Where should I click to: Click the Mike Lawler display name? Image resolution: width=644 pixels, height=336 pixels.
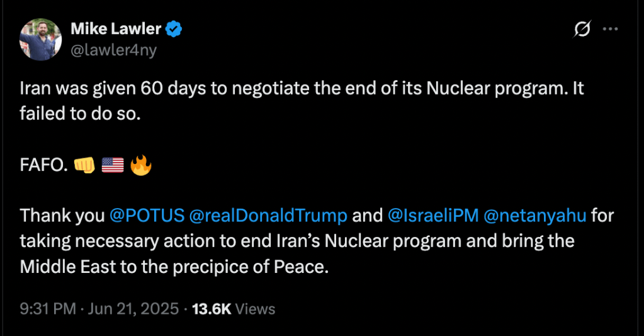coord(116,28)
